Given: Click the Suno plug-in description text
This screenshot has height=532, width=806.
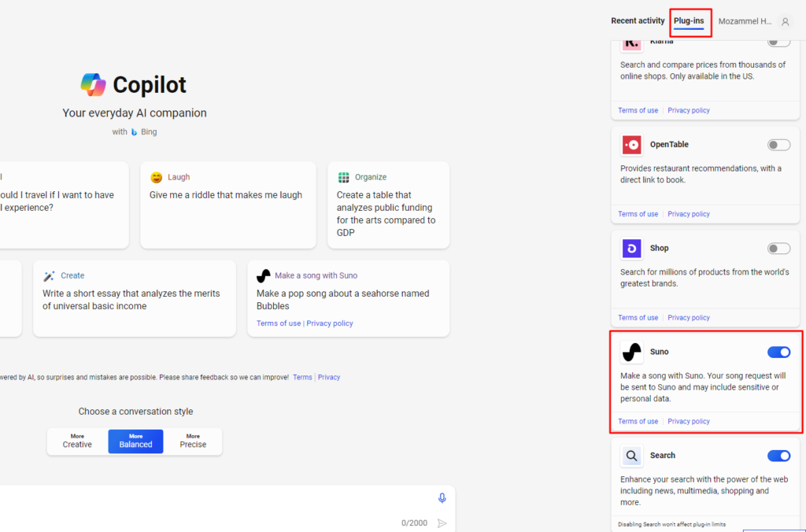Looking at the screenshot, I should pos(703,387).
